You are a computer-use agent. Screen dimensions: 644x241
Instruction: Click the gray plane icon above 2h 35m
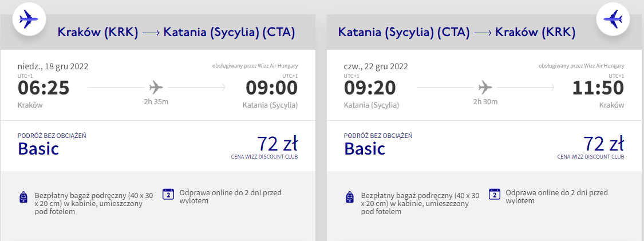[x=156, y=88]
